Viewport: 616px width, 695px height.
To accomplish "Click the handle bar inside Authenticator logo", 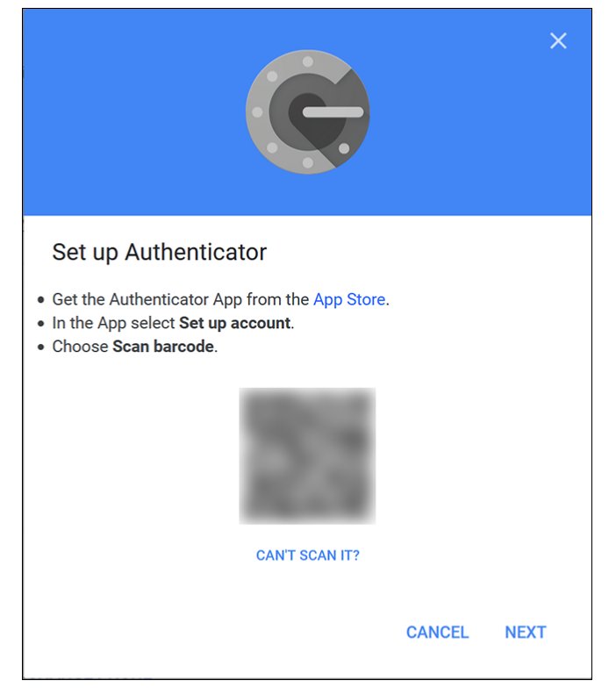I will pos(333,112).
